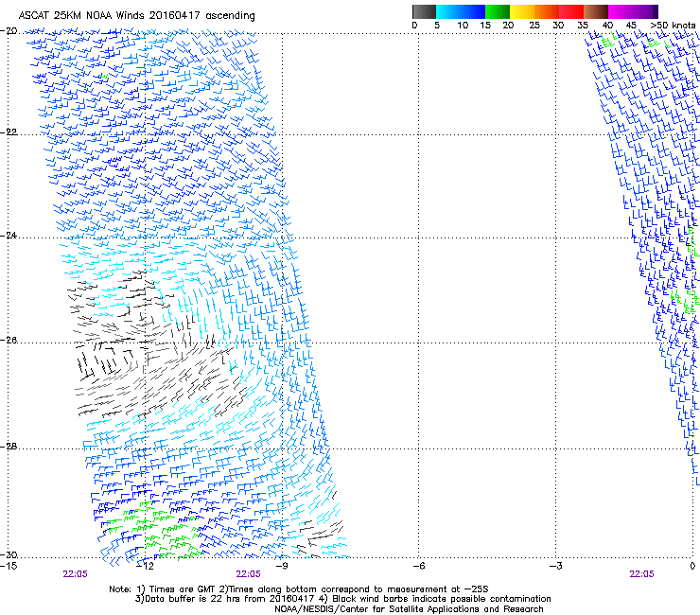
Task: Click the green 15-20 knots color swatch
Action: [x=498, y=11]
